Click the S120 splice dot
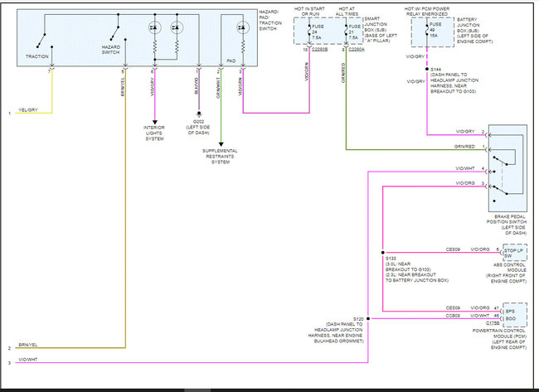The height and width of the screenshot is (392, 539). coord(368,318)
